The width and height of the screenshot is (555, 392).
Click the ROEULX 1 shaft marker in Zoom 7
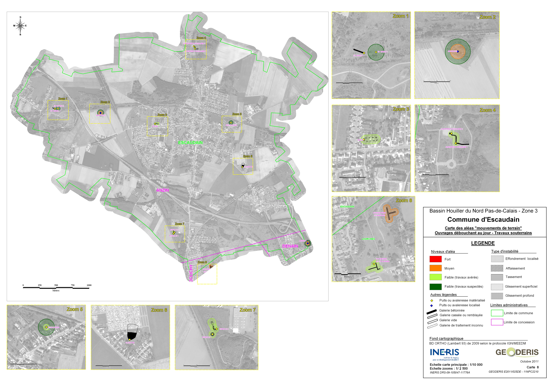pos(212,334)
